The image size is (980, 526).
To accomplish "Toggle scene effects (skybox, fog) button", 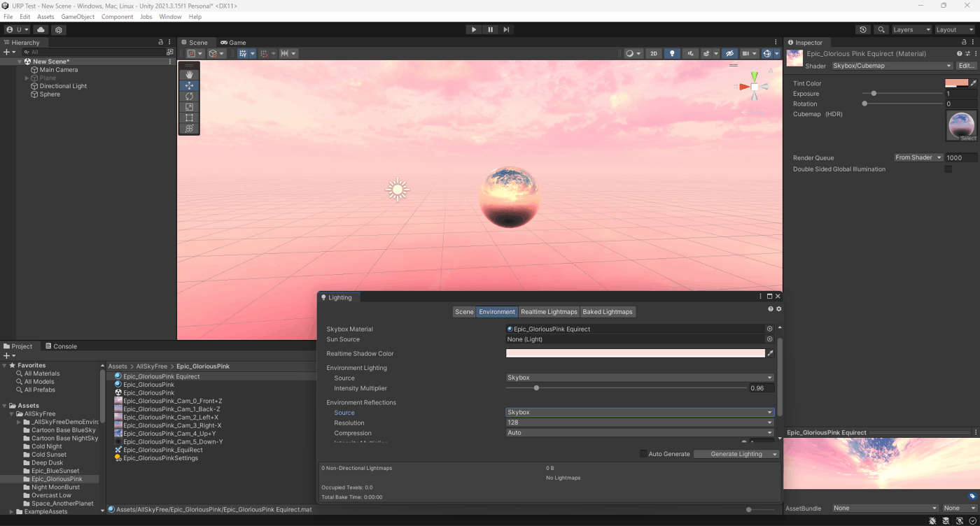I will (x=707, y=53).
